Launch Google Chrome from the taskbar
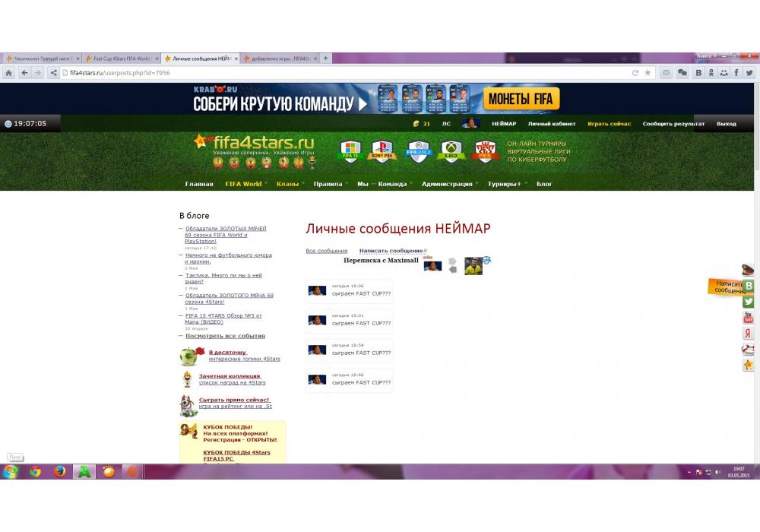 (35, 472)
